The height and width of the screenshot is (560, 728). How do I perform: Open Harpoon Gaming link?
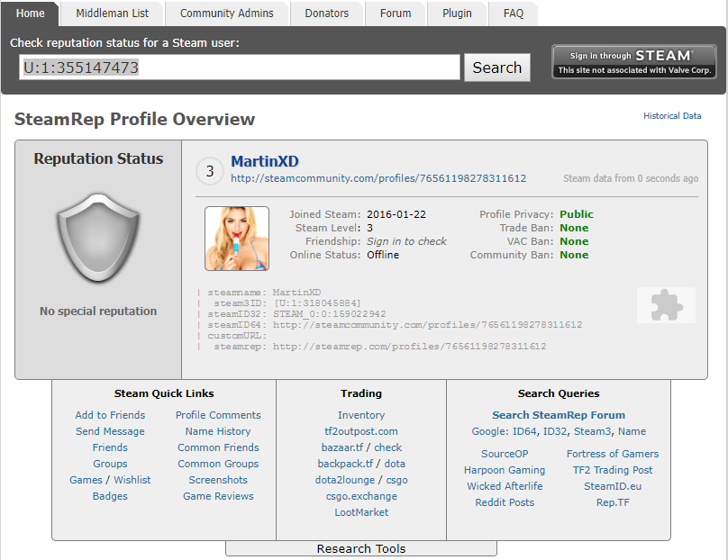[x=505, y=470]
